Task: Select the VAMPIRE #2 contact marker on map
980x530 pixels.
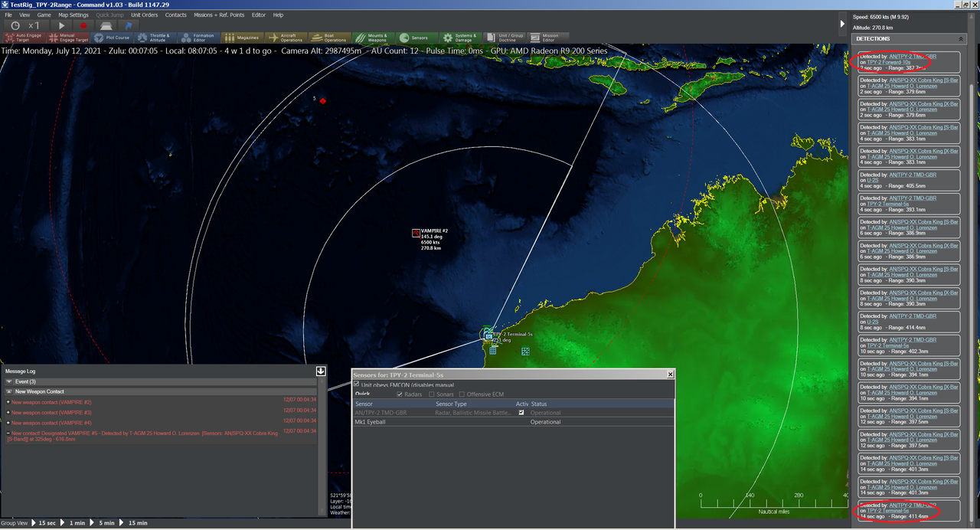Action: pyautogui.click(x=416, y=232)
